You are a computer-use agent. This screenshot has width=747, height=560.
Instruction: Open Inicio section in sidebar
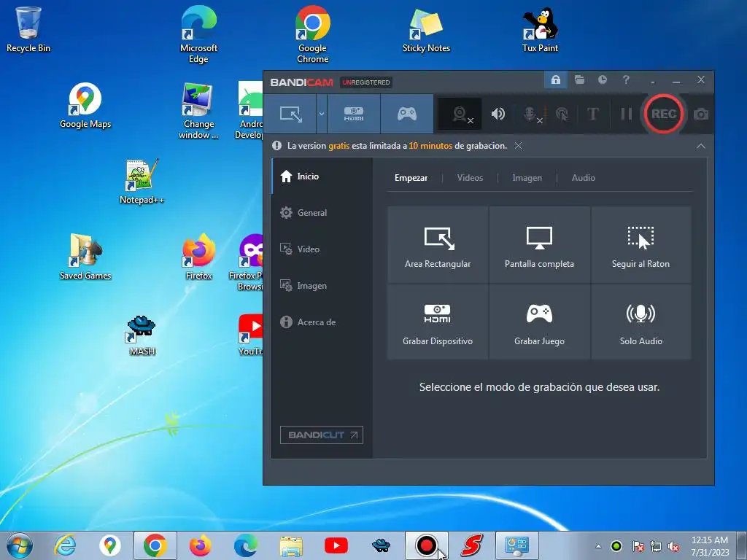pos(322,176)
